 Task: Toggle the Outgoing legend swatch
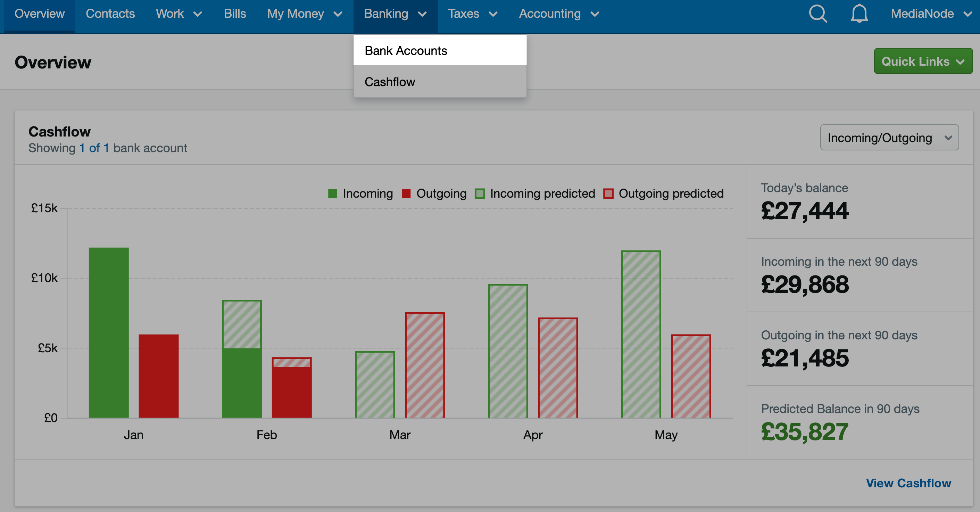[x=406, y=193]
